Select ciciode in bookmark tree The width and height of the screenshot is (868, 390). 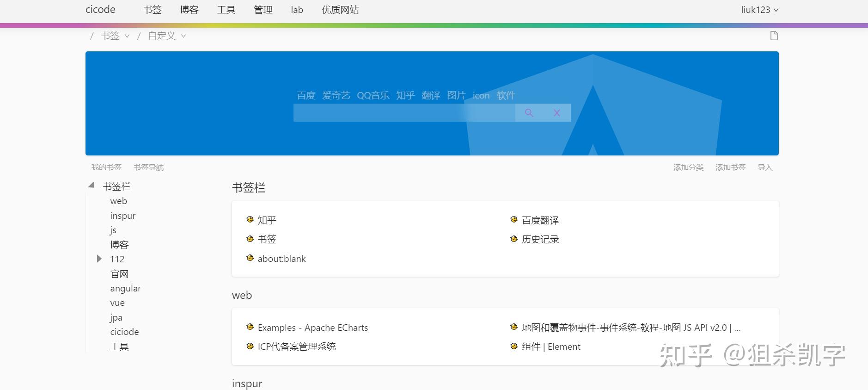124,332
